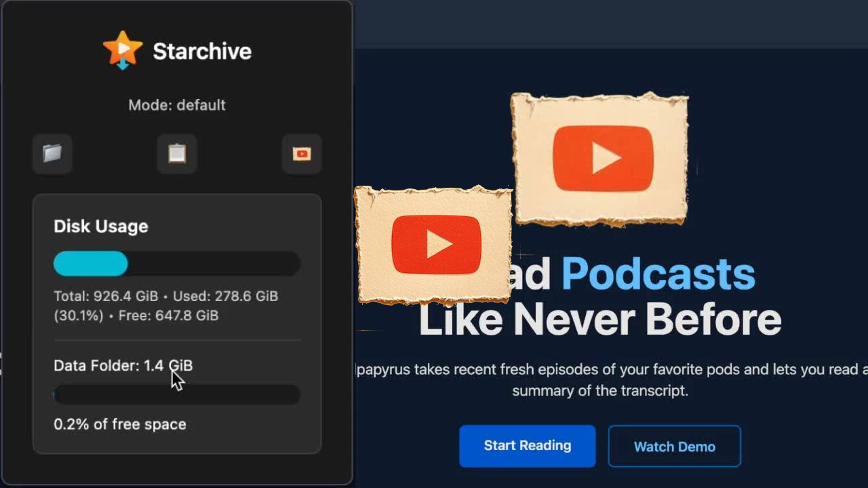Screen dimensions: 868x488
Task: Click '0.2% of free space' text
Action: pyautogui.click(x=120, y=424)
